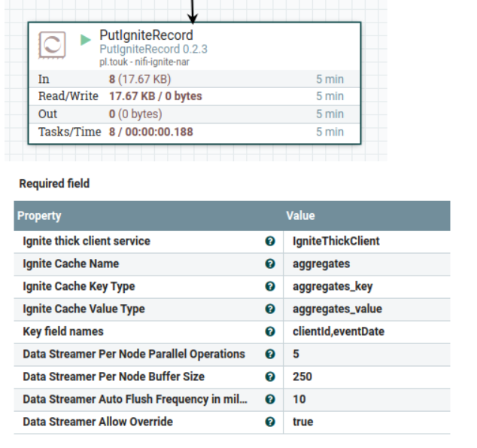477x448 pixels.
Task: Select the PutIgniteRecord processor title
Action: (x=146, y=35)
